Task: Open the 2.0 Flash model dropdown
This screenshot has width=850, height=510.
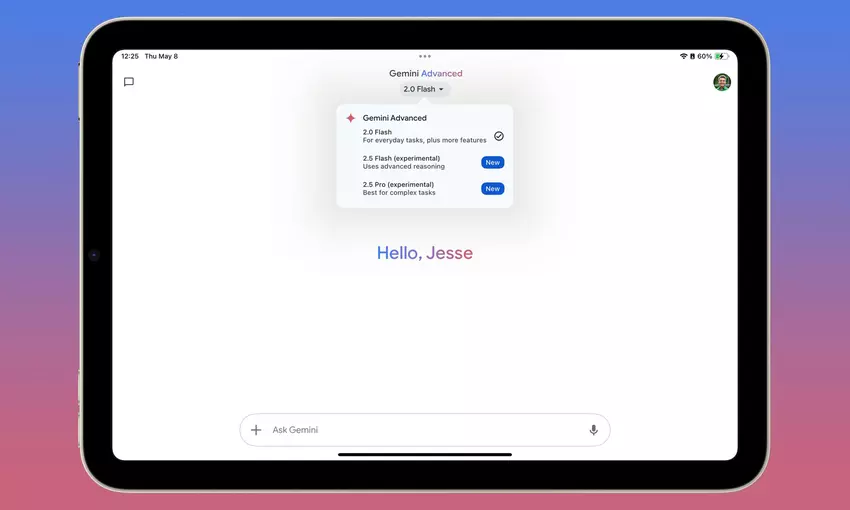Action: point(423,89)
